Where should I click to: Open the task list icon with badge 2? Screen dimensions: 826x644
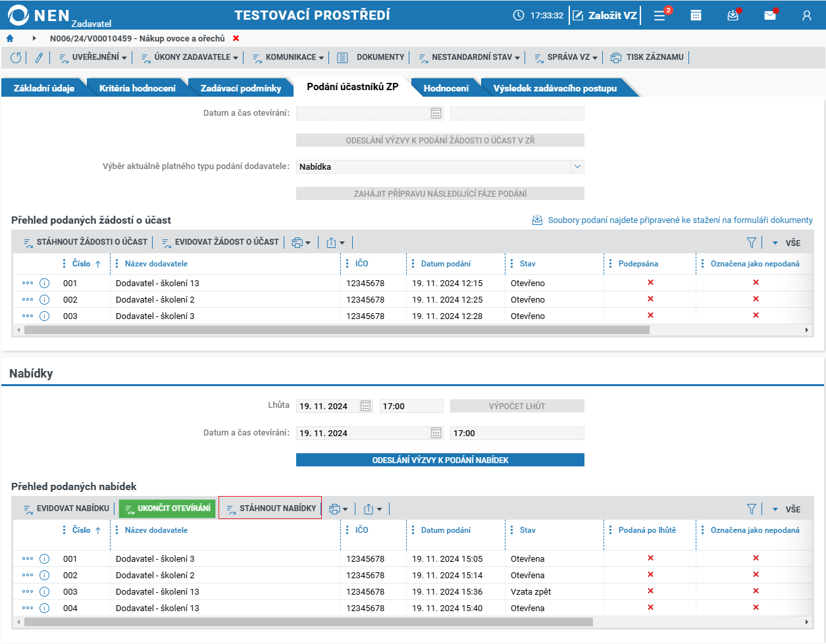pos(660,15)
